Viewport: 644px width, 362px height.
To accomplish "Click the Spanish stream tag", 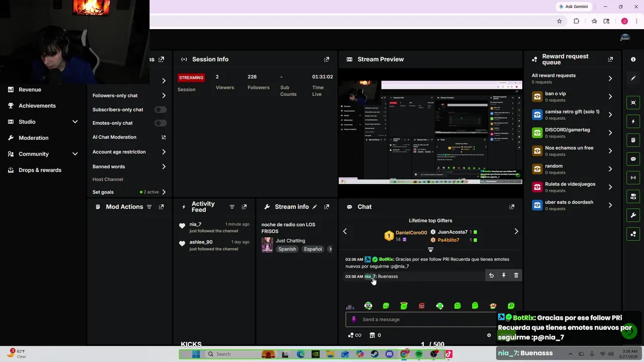I will (x=287, y=249).
